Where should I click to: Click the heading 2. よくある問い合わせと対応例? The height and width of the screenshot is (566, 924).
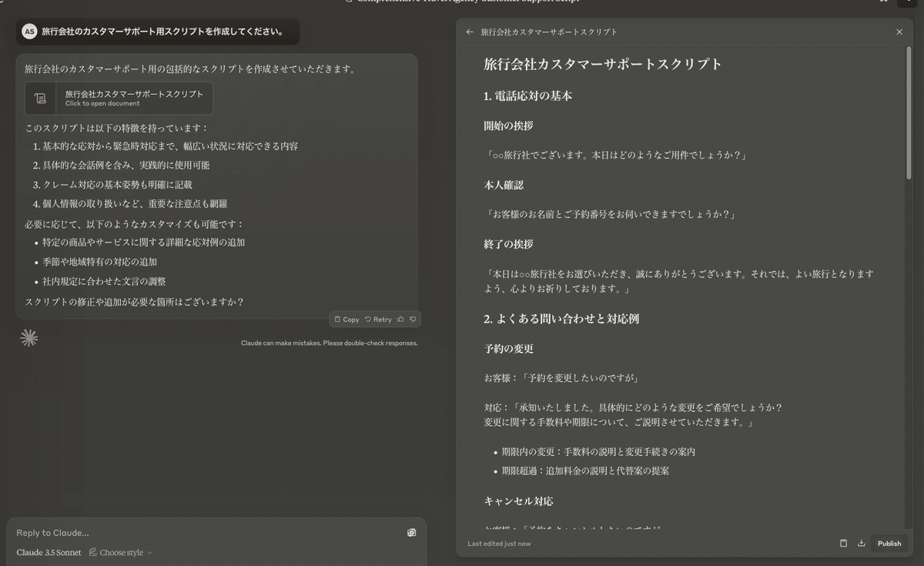pos(561,319)
